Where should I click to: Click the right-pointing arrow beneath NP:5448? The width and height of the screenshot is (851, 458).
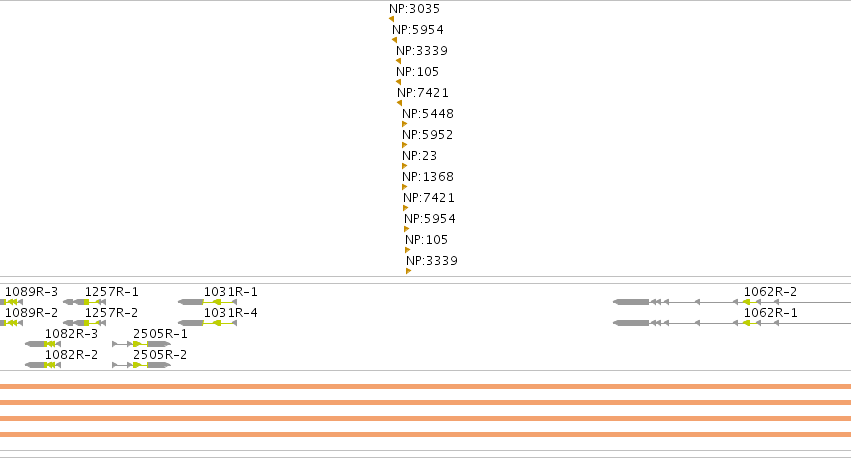click(x=404, y=124)
